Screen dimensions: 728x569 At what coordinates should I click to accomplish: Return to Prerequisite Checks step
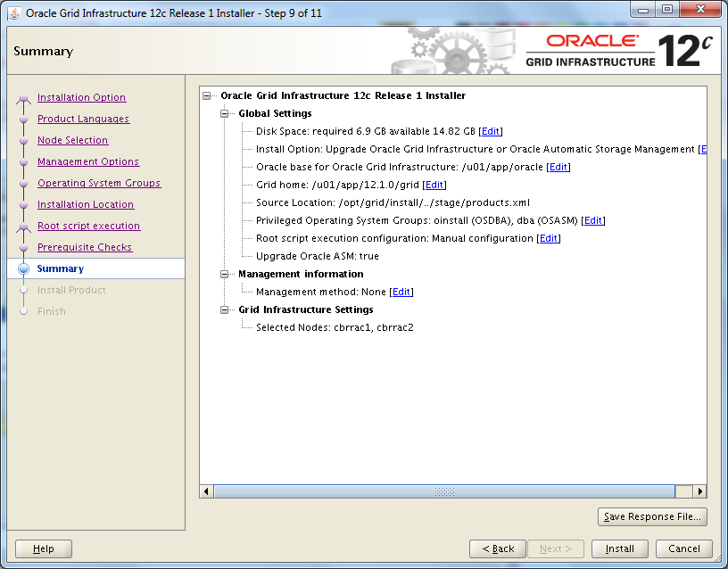pyautogui.click(x=85, y=247)
